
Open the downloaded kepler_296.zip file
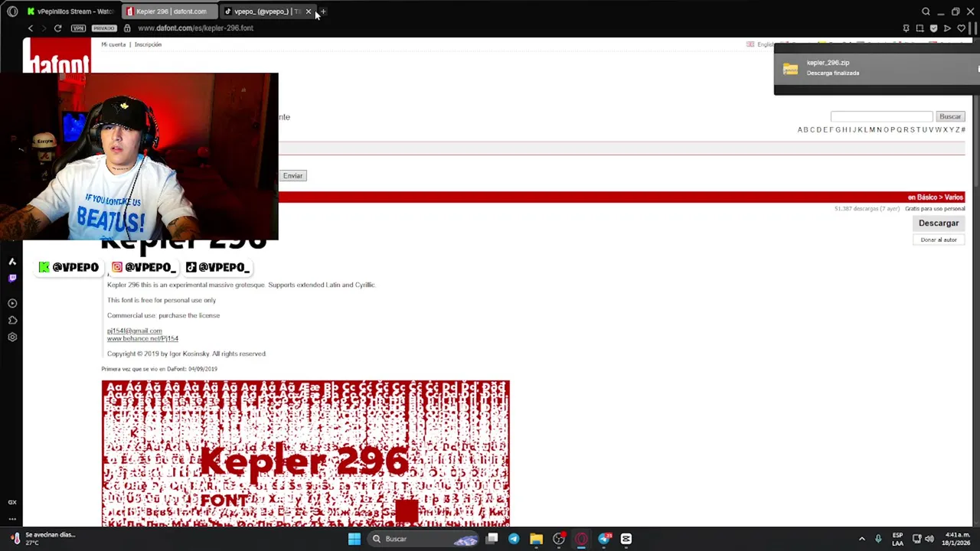[877, 68]
